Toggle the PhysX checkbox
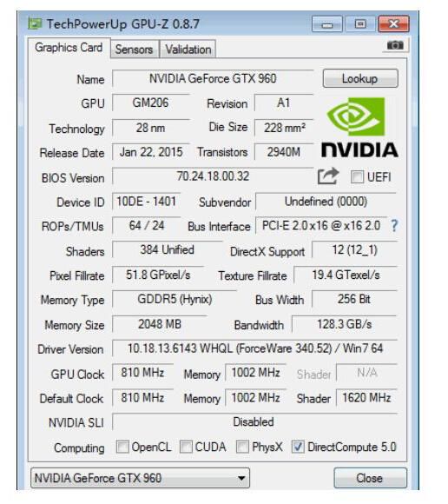Viewport: 448px width, 504px height. tap(242, 447)
